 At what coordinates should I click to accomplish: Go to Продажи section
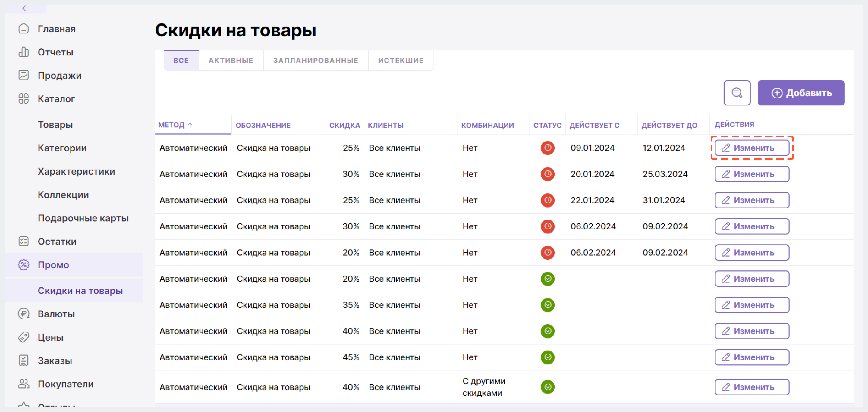coord(59,75)
